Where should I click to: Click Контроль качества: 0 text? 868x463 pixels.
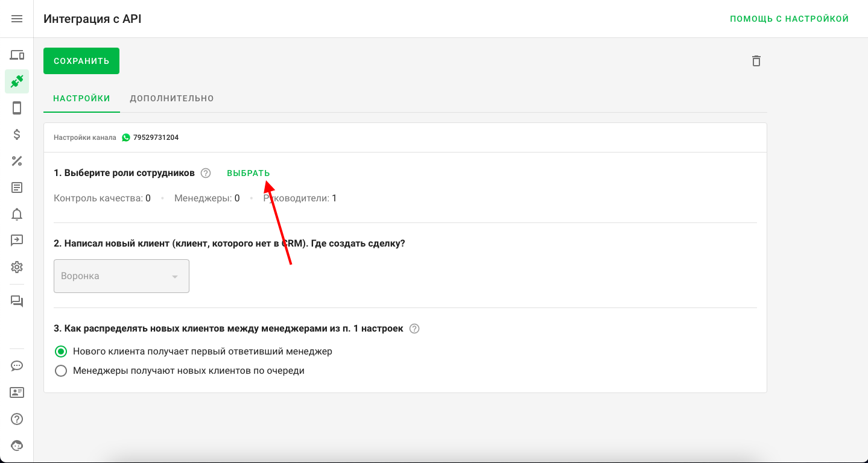click(x=102, y=198)
